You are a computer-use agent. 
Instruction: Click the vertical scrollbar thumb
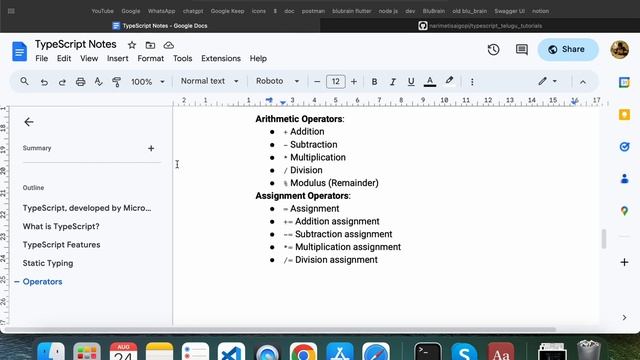click(604, 239)
